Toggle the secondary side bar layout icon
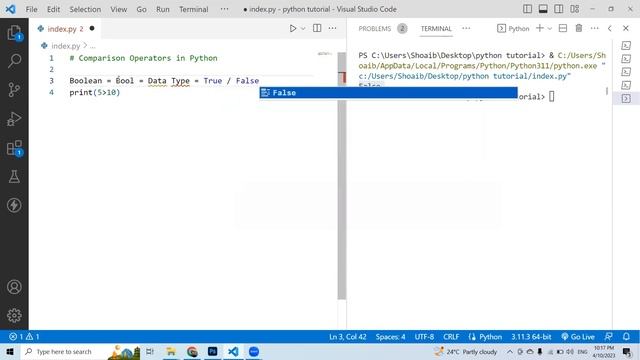This screenshot has width=640, height=360. pos(559,9)
